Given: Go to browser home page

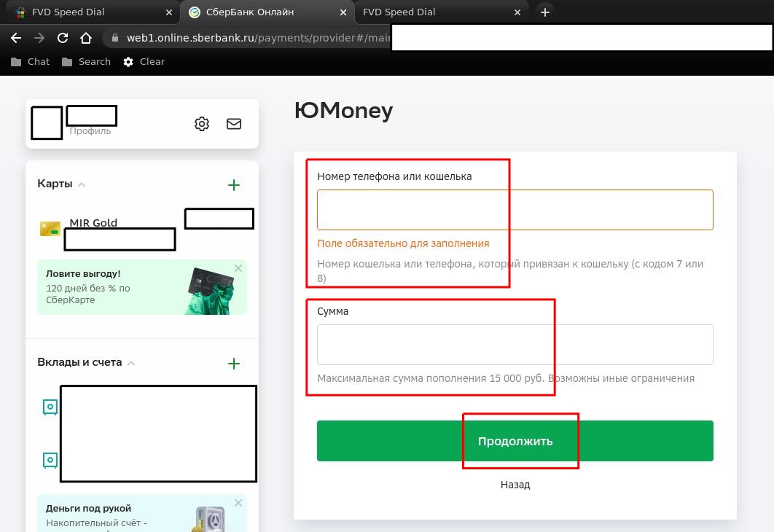Looking at the screenshot, I should tap(86, 38).
